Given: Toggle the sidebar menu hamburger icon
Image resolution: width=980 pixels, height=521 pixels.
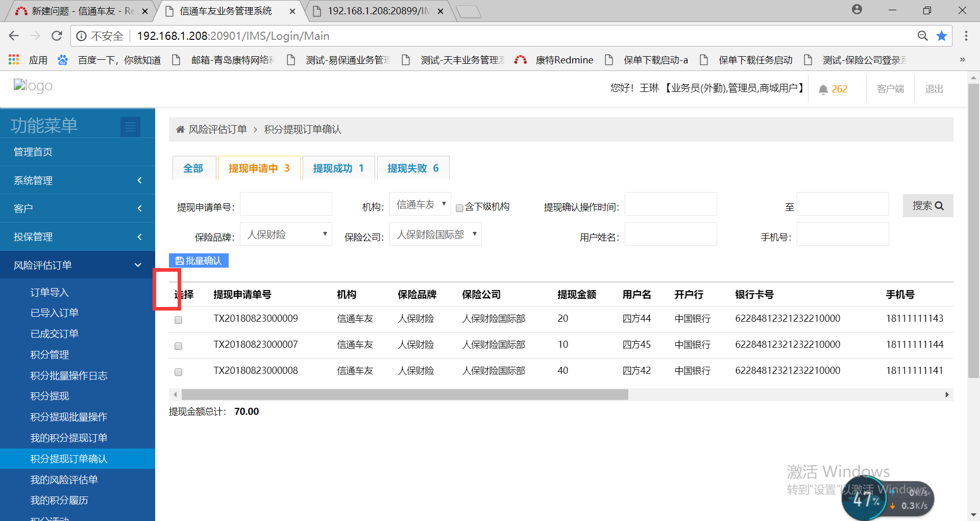Looking at the screenshot, I should 130,126.
